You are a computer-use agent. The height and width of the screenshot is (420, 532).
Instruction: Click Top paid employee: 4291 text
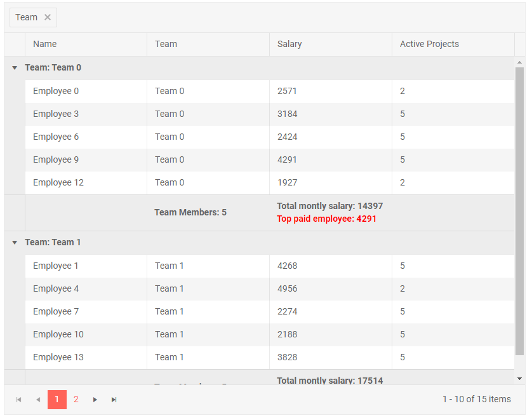tap(327, 219)
